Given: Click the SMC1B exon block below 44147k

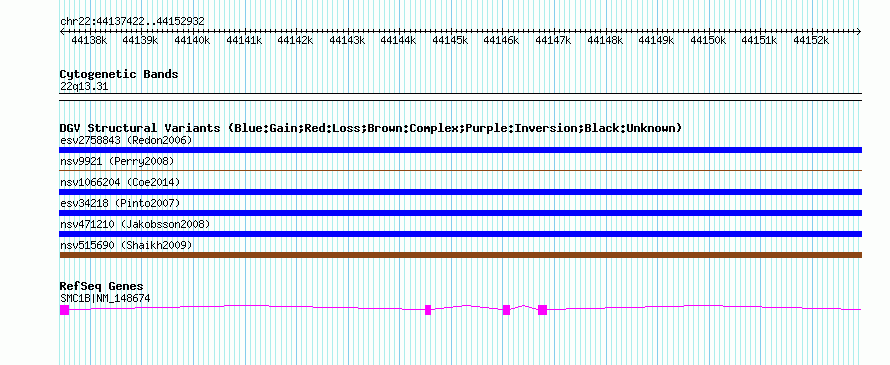Looking at the screenshot, I should 542,309.
